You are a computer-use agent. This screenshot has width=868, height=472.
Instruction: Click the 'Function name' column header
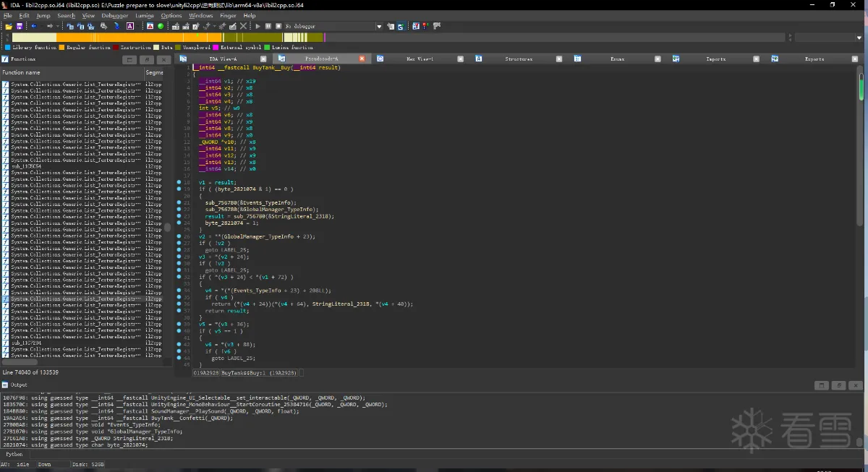coord(22,72)
